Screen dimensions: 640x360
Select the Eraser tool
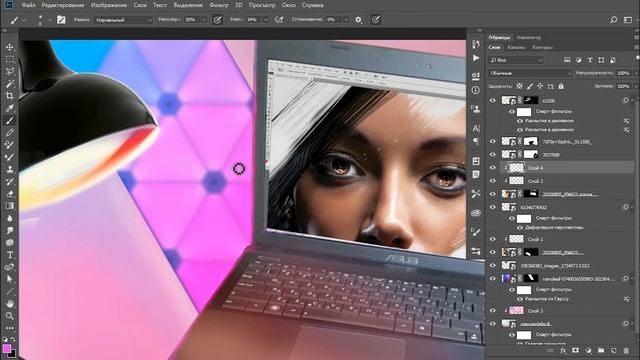pos(9,193)
